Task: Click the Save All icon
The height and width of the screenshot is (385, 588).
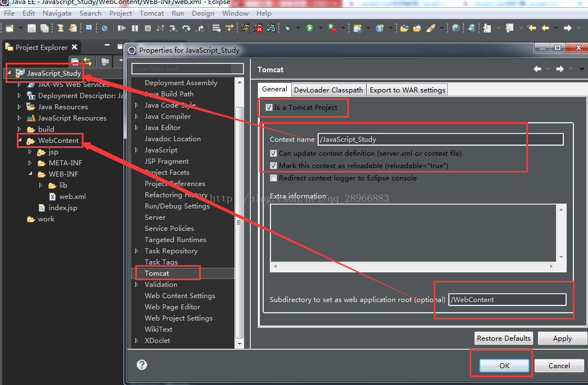Action: click(x=44, y=28)
